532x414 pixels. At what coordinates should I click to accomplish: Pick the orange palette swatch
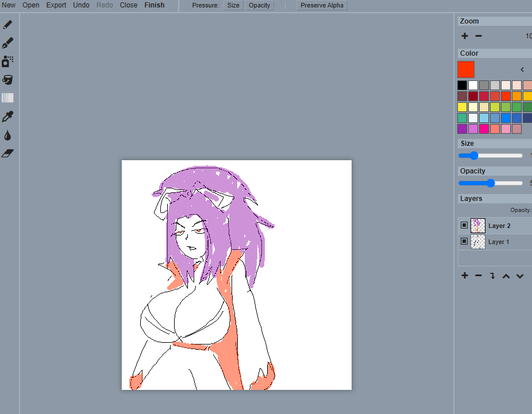click(516, 96)
